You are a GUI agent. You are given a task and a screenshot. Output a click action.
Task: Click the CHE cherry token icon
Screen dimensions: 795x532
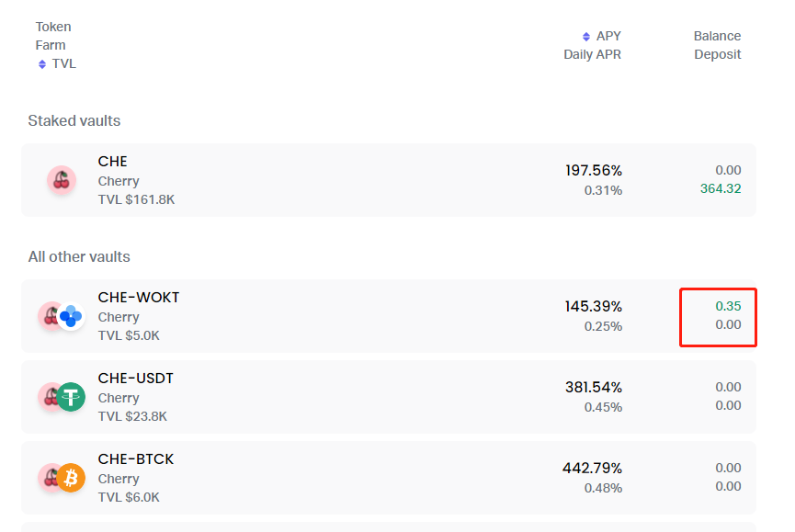[x=62, y=180]
